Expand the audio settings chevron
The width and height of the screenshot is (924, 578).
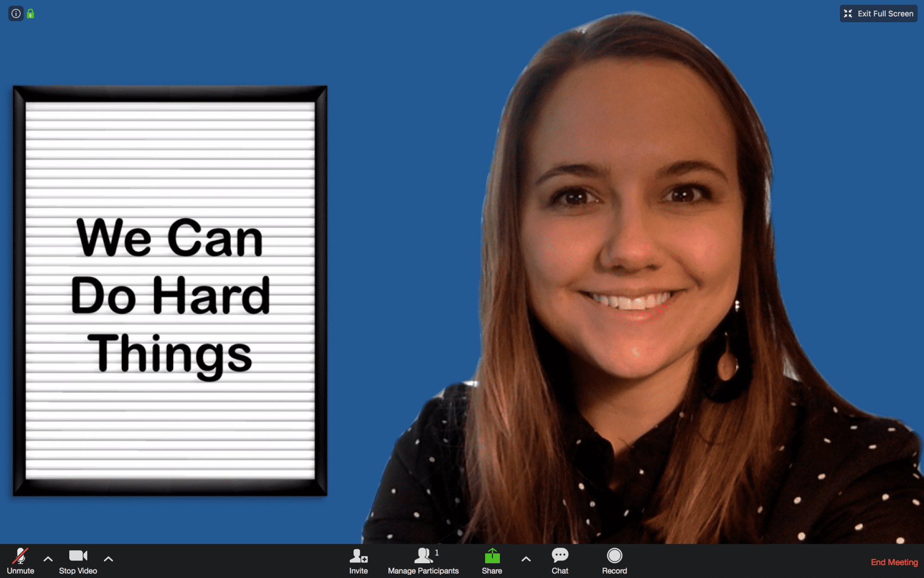(x=48, y=559)
